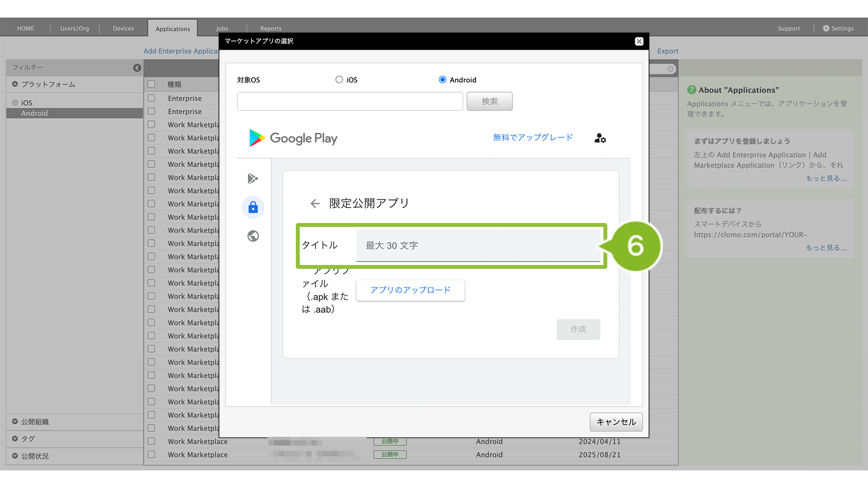Collapse the フィルター panel arrow

[137, 68]
